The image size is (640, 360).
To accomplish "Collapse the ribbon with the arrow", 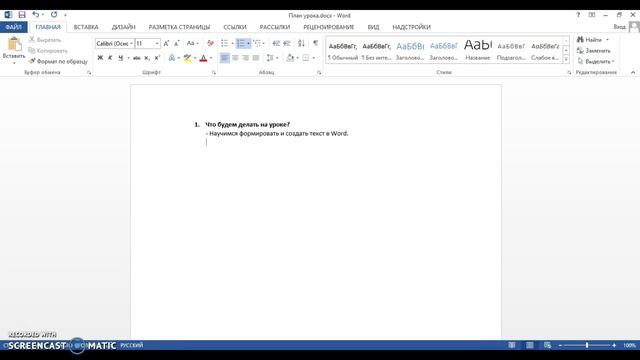I will [x=633, y=72].
